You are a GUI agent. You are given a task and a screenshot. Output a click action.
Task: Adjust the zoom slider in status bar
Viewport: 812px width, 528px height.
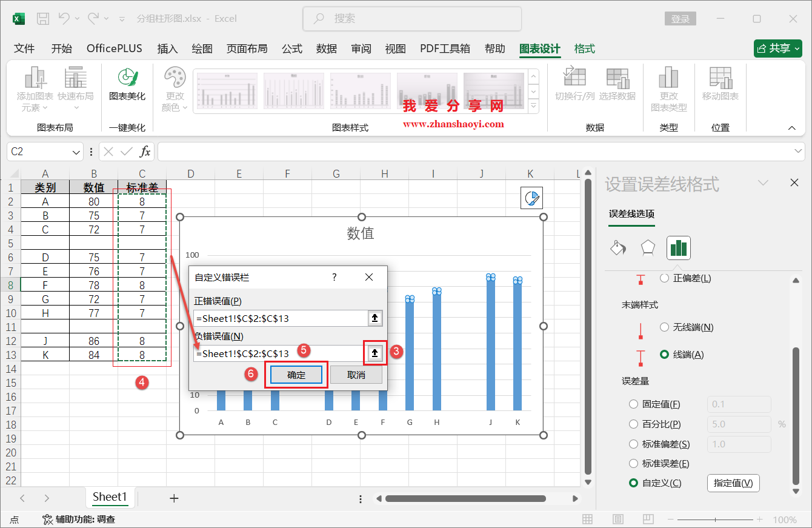715,520
